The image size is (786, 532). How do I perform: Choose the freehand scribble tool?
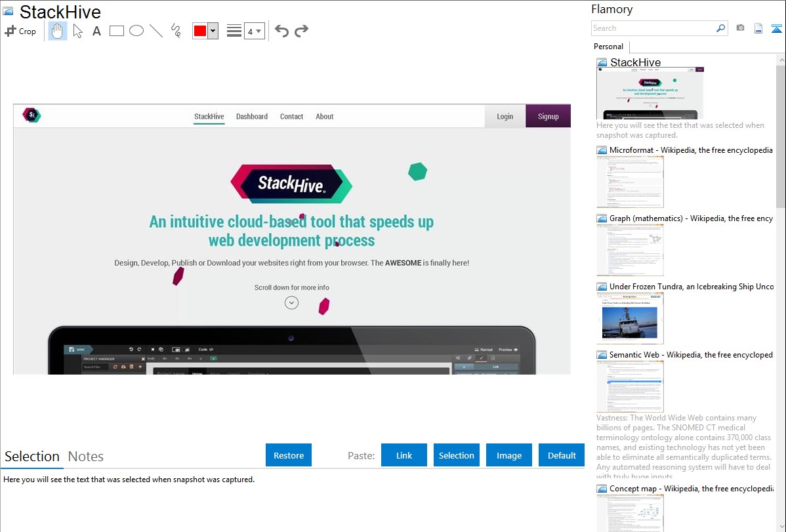coord(176,31)
